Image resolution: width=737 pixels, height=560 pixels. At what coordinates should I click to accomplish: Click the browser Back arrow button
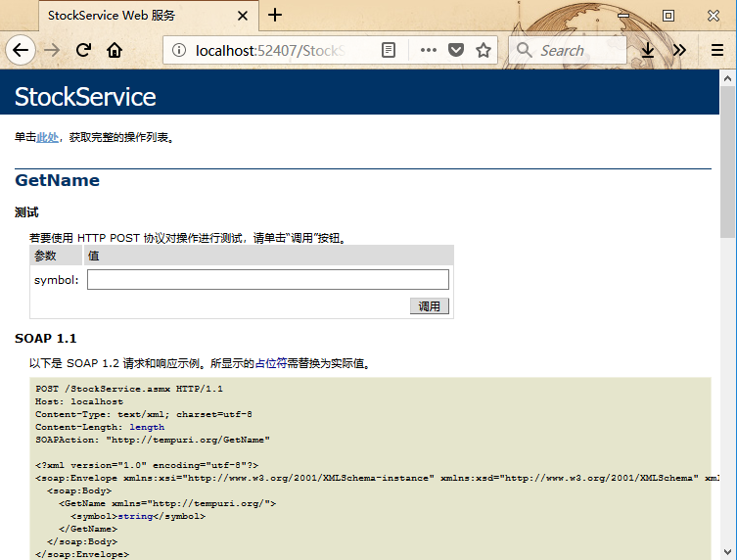21,50
